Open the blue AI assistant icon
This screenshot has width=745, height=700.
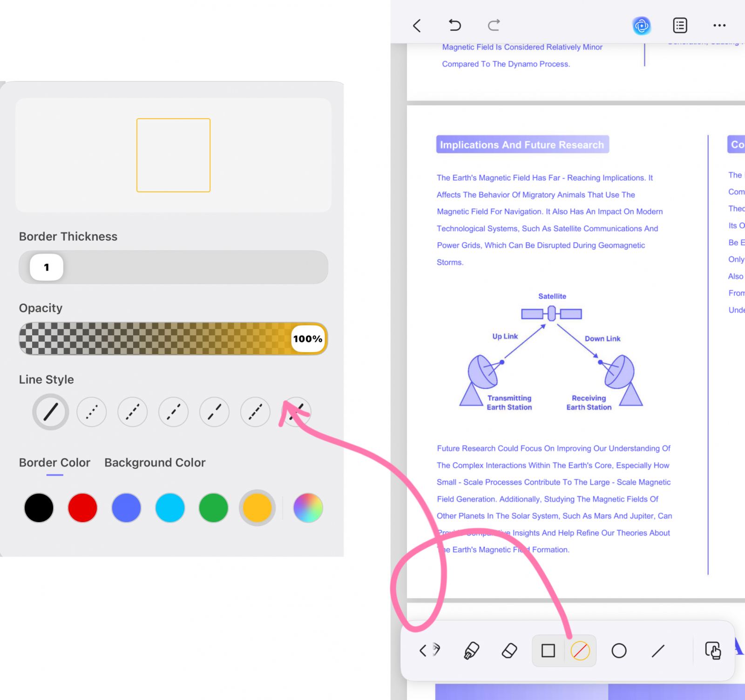[642, 26]
